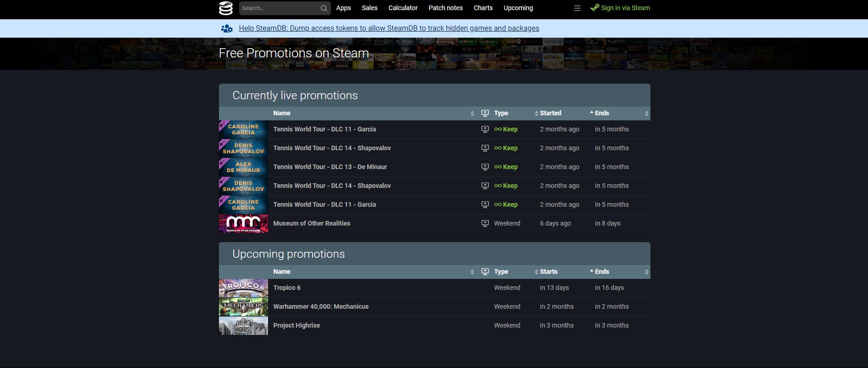Open the Upcoming page

tap(518, 8)
